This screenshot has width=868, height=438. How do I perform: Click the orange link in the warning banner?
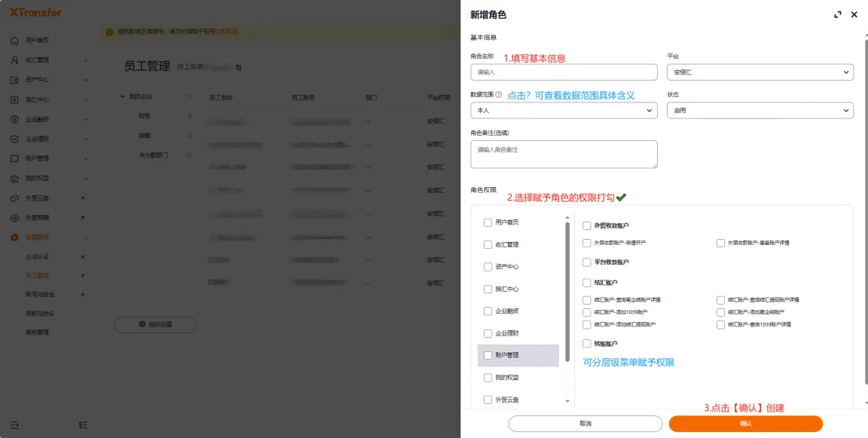pos(227,32)
